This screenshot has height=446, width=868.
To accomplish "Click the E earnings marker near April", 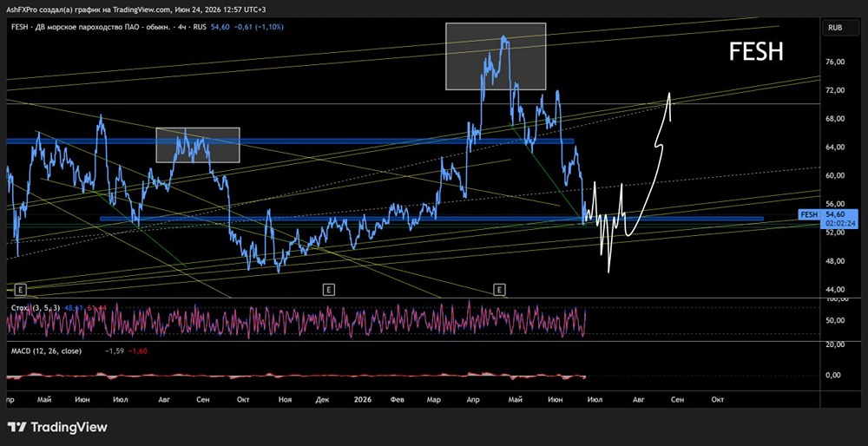I will [500, 290].
